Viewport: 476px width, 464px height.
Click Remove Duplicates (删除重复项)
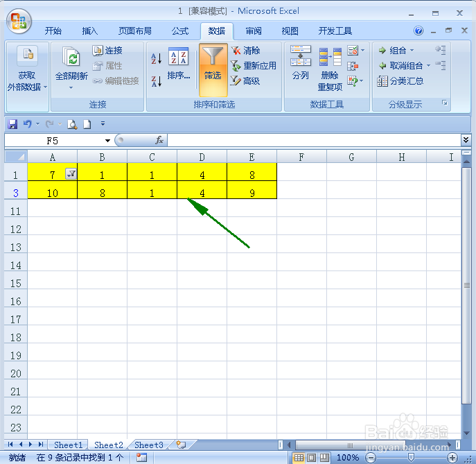[330, 69]
